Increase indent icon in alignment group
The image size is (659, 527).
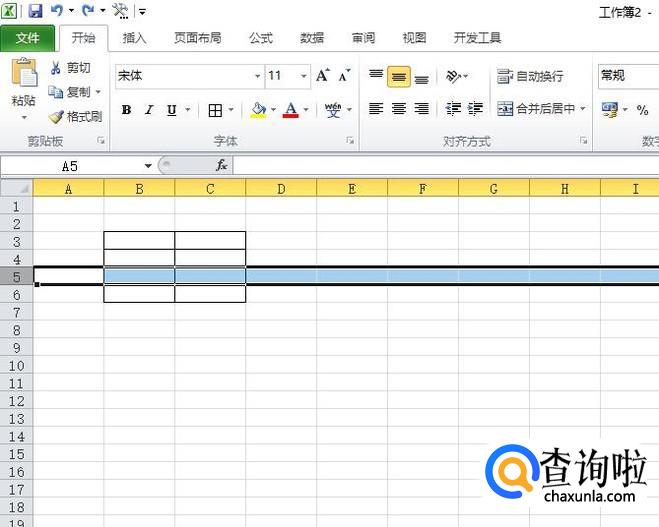475,109
